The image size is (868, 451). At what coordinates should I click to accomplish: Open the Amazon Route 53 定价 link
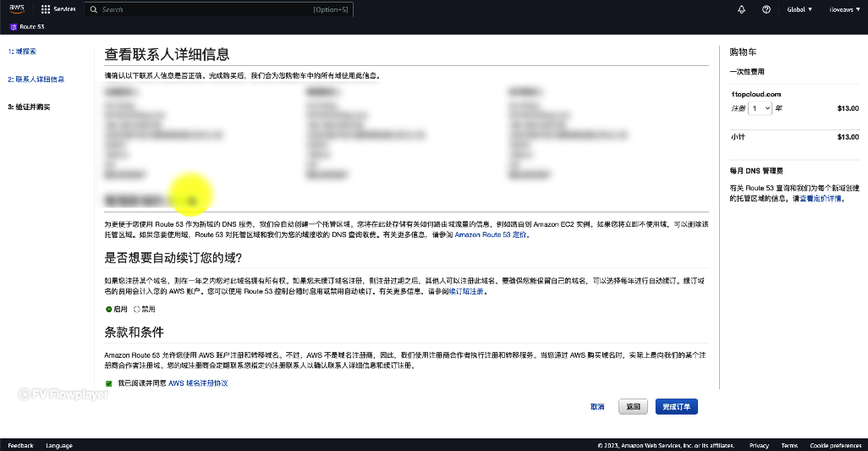pyautogui.click(x=491, y=234)
